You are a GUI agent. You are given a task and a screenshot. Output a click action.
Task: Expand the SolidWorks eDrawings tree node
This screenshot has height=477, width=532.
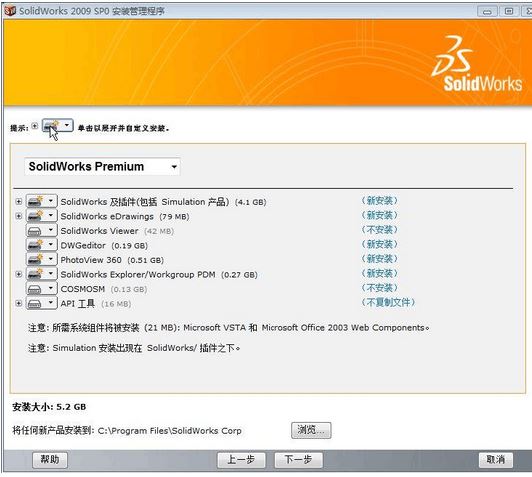(x=19, y=216)
